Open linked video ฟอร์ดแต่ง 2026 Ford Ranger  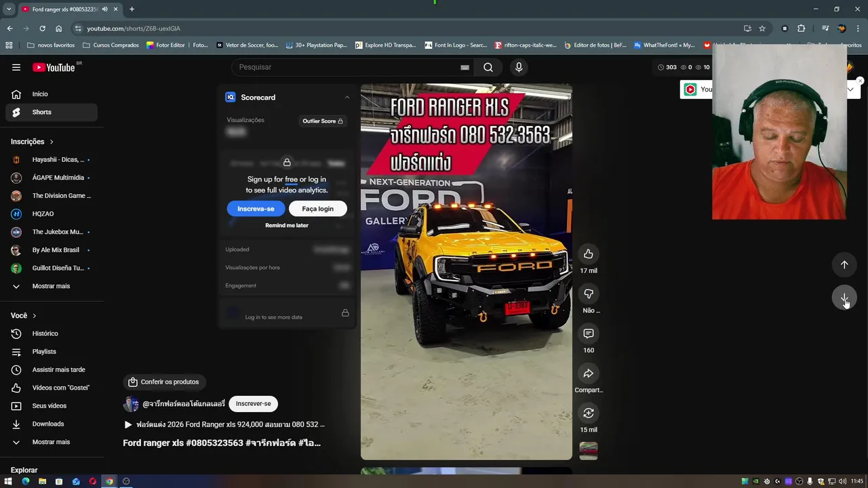point(224,425)
